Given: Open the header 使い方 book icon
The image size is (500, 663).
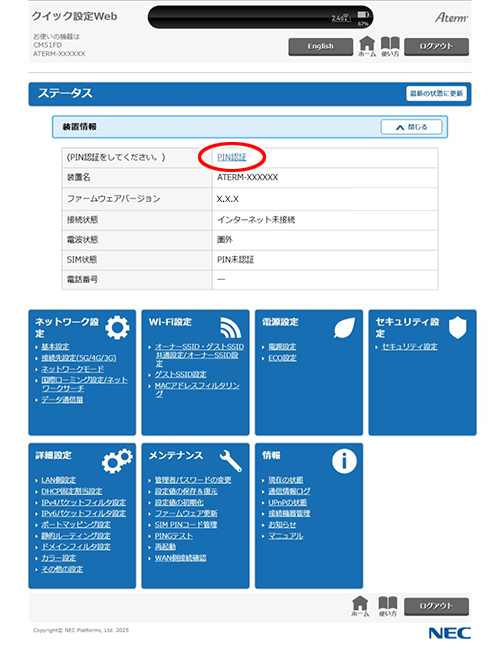Looking at the screenshot, I should coord(390,46).
